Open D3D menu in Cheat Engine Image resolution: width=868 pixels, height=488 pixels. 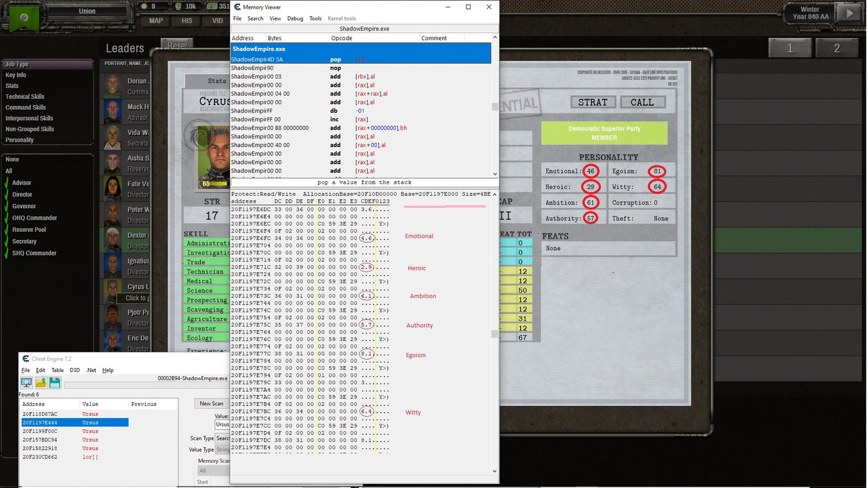click(75, 370)
